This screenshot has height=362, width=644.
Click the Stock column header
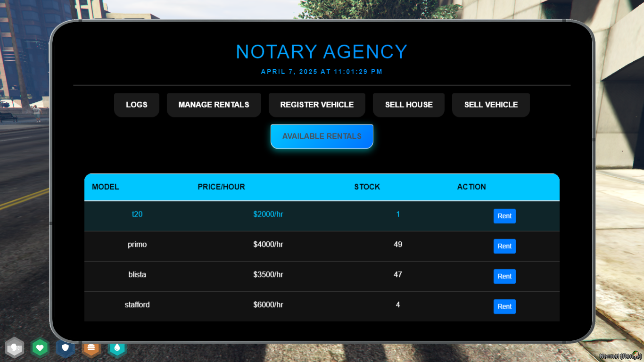point(367,187)
